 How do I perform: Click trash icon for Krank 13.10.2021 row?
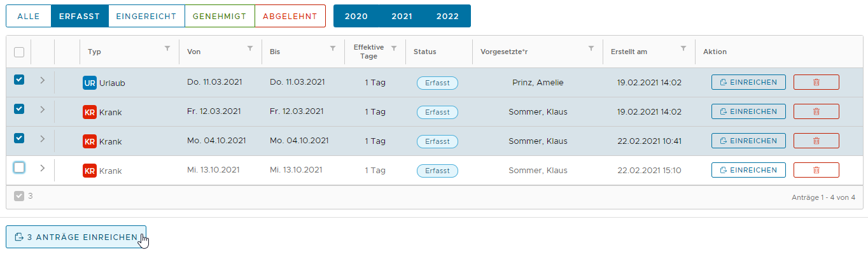816,170
